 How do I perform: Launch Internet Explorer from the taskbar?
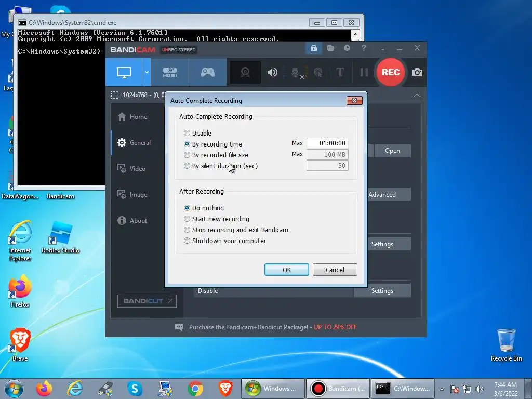[x=75, y=389]
